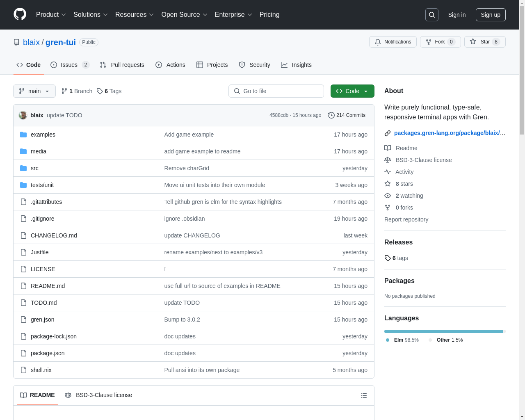Click the file icon beside LICENSE
This screenshot has height=420, width=525.
tap(23, 269)
